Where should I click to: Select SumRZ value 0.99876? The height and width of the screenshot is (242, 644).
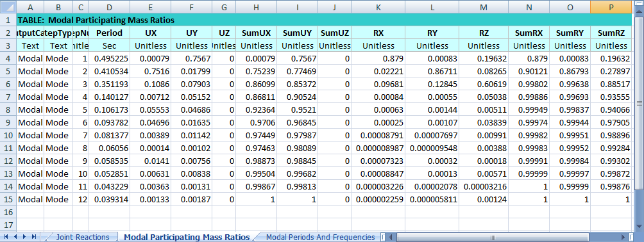click(611, 187)
